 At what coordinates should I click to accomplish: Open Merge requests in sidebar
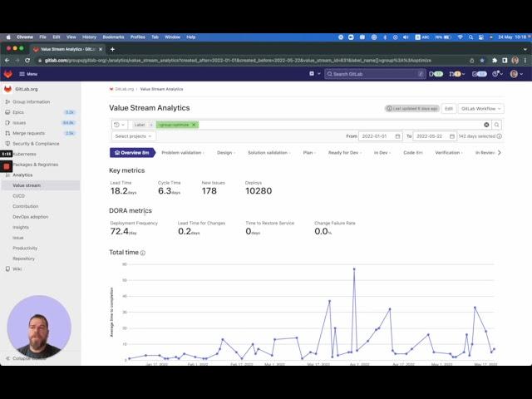[x=29, y=133]
